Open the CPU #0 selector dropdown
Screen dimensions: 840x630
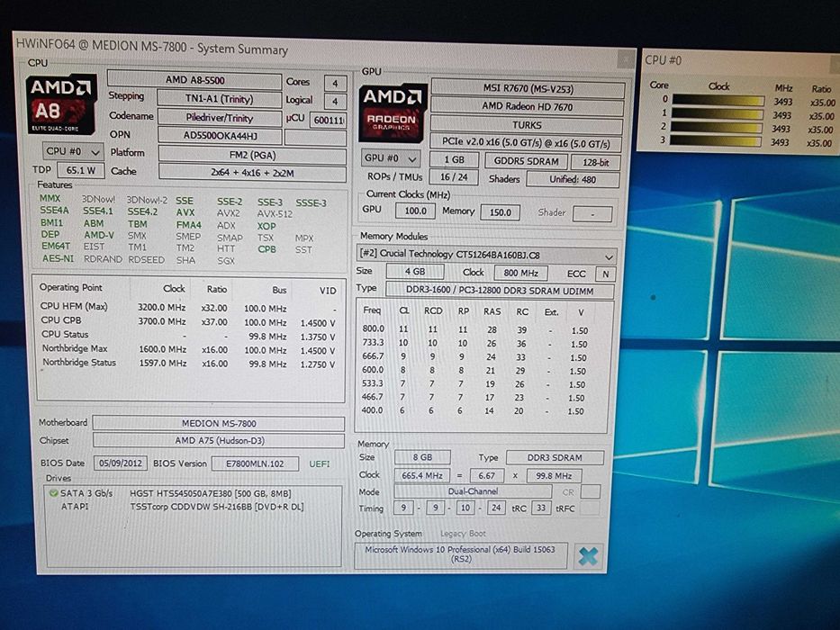pos(73,151)
